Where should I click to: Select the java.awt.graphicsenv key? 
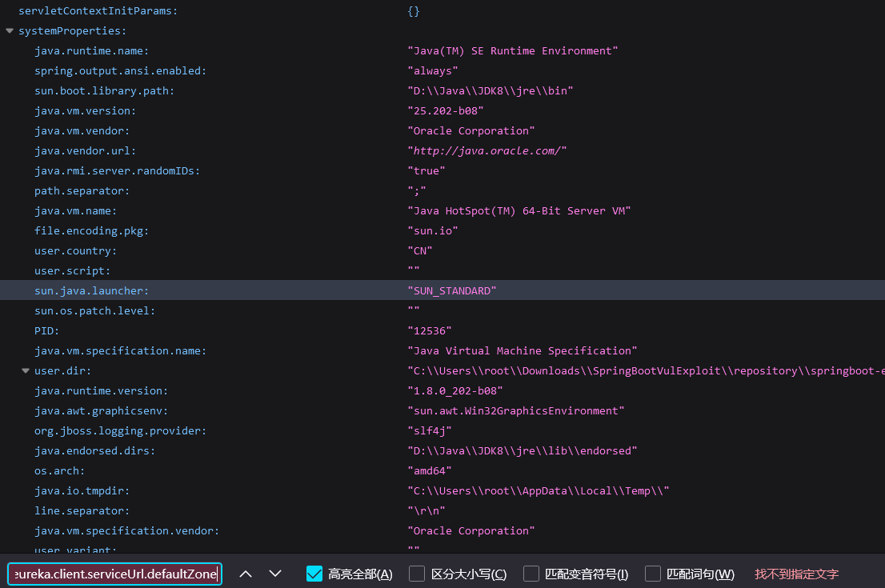pyautogui.click(x=101, y=411)
